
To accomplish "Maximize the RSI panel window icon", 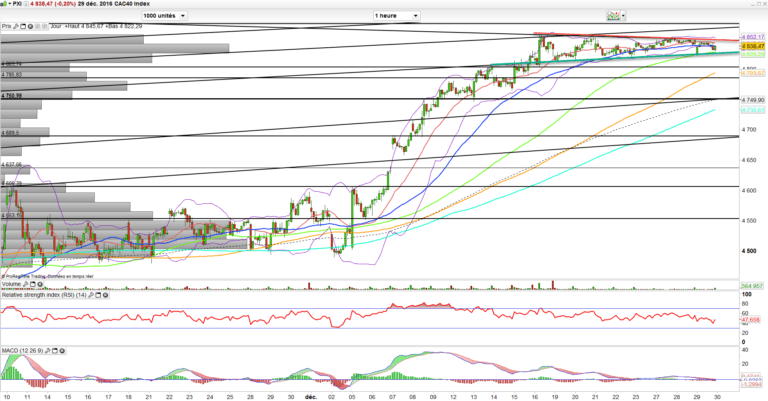I will coord(99,296).
